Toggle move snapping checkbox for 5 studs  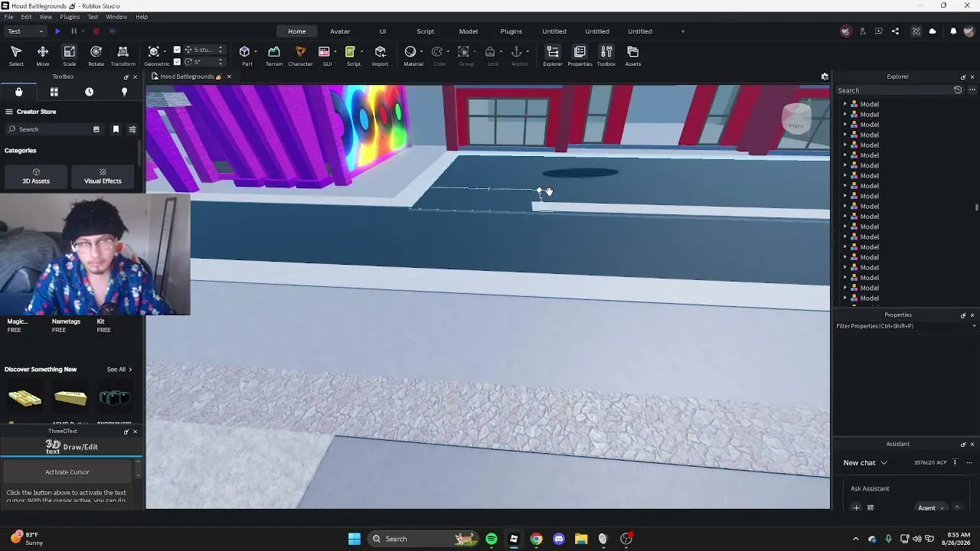(177, 50)
